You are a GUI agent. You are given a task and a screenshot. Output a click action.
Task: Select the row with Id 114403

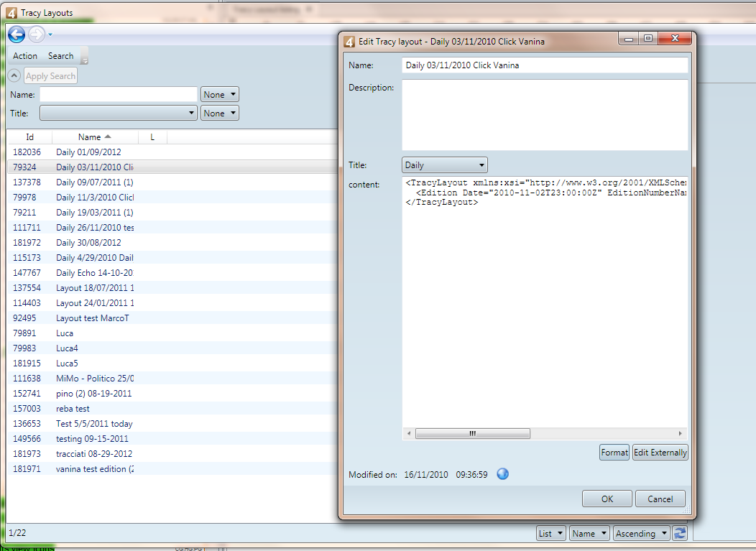click(x=172, y=302)
